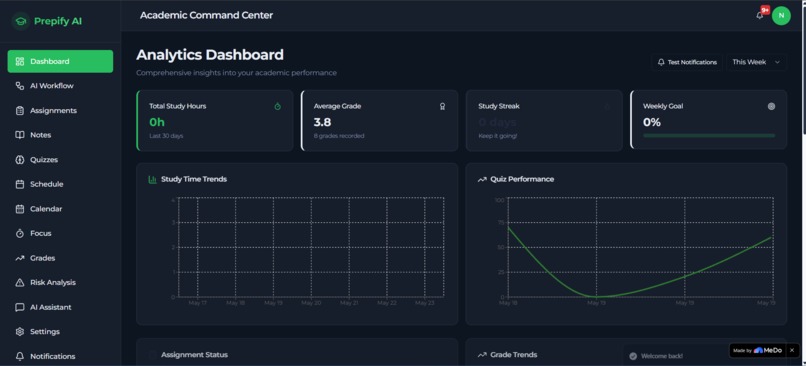Click the Average Grade award icon
Screen dimensions: 806x366
(443, 106)
